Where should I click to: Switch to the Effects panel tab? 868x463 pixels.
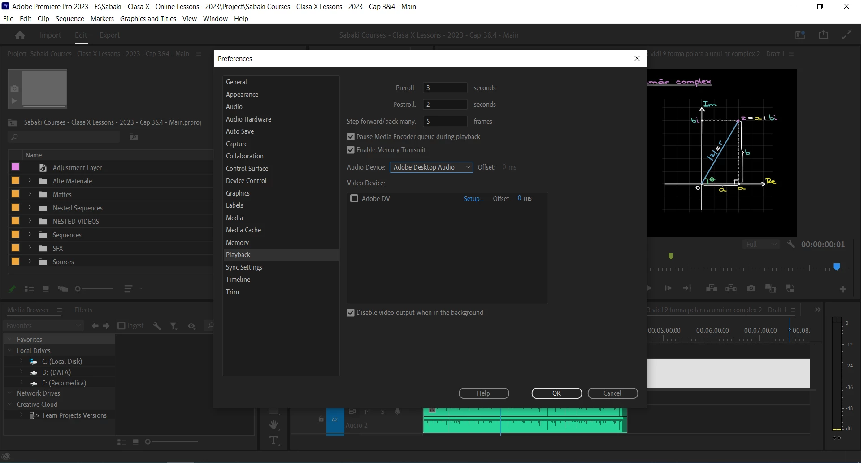pos(83,310)
